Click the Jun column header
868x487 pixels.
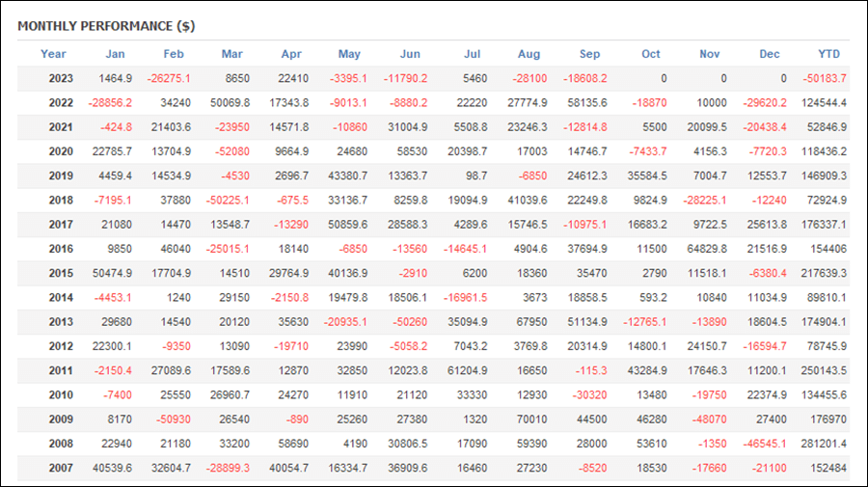coord(410,54)
